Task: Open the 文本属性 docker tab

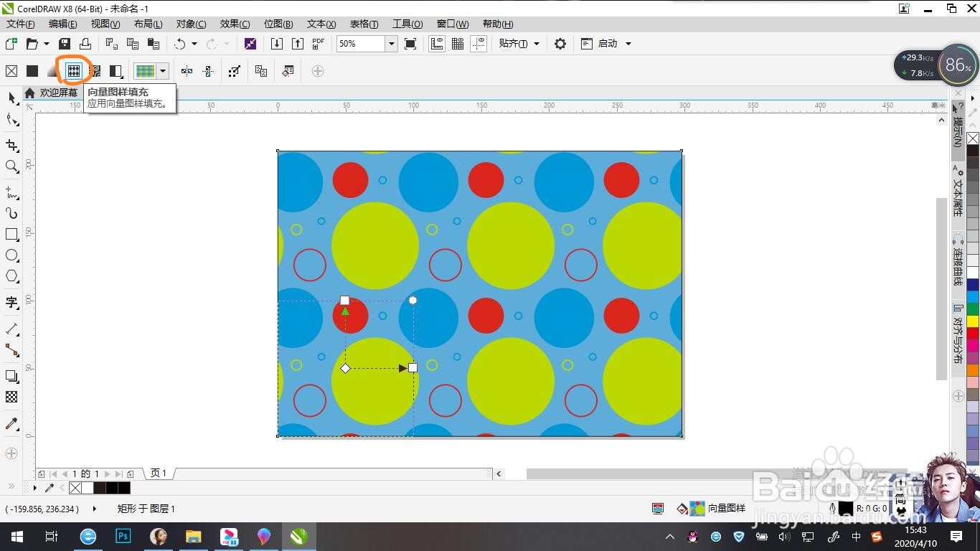Action: [x=958, y=192]
